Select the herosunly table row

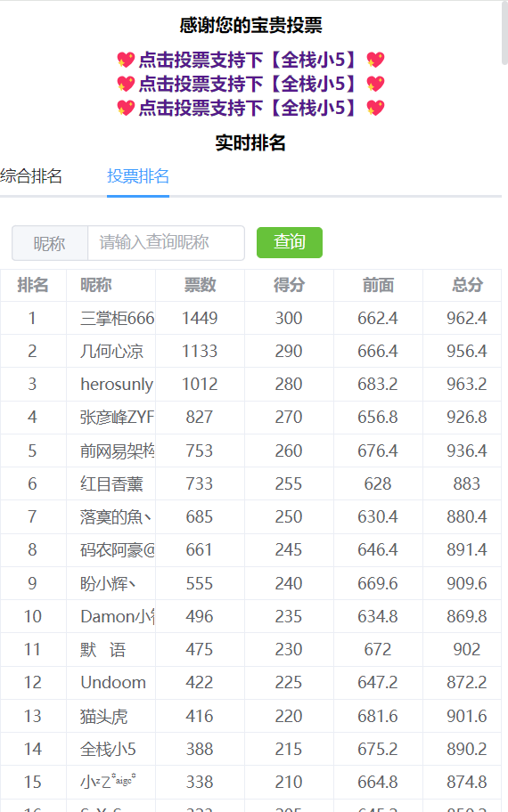click(x=251, y=385)
